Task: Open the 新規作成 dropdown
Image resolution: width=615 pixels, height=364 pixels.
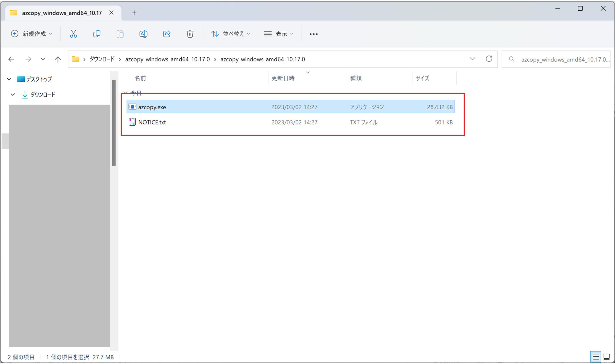Action: [32, 34]
